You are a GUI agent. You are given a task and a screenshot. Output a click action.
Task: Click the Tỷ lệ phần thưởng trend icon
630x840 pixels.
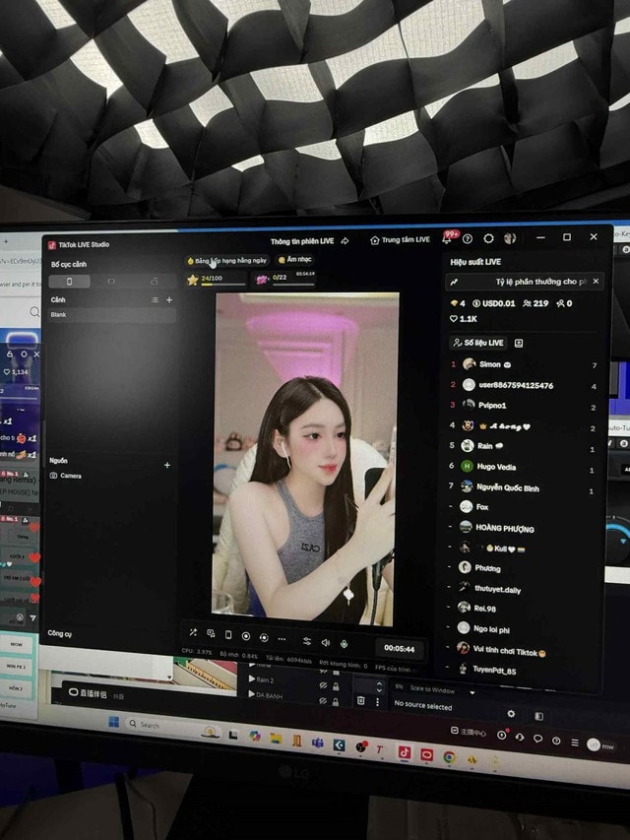[x=454, y=282]
